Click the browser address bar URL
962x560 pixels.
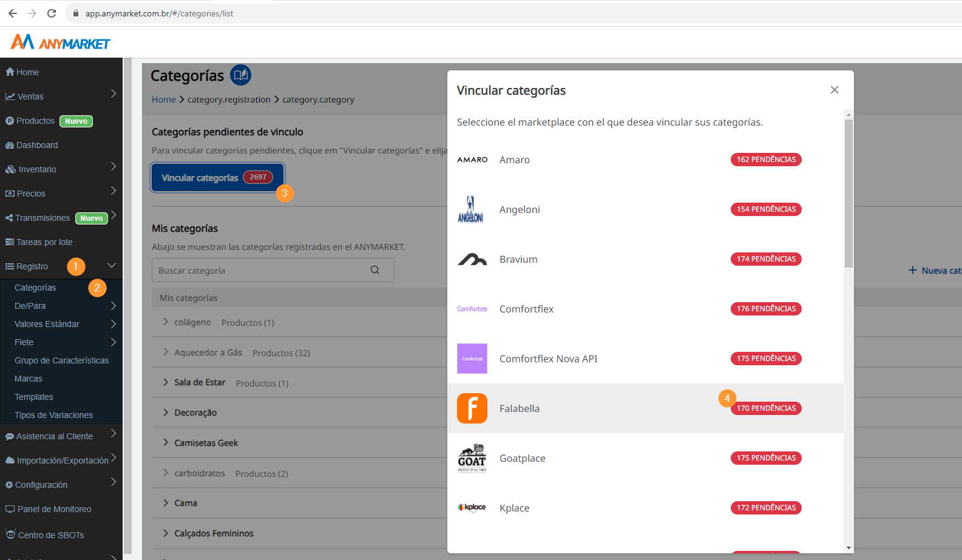coord(159,13)
